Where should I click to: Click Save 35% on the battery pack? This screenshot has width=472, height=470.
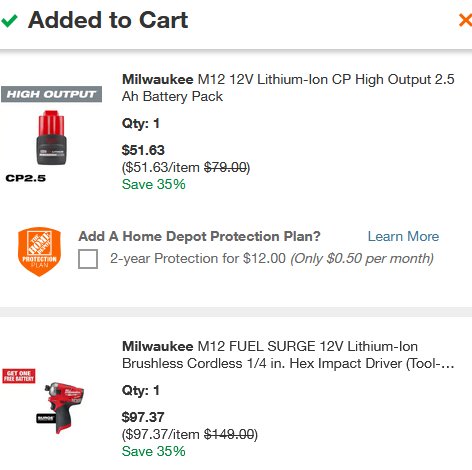coord(154,184)
